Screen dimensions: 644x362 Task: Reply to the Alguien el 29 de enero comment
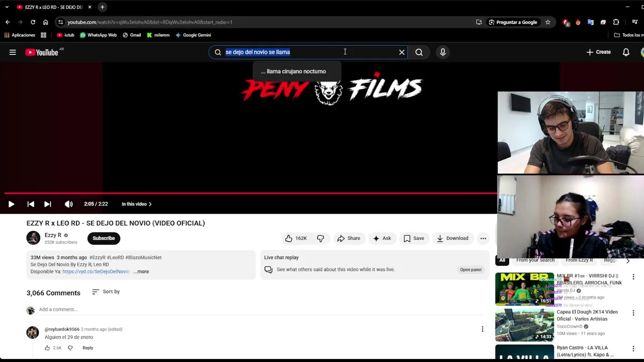[x=88, y=348]
